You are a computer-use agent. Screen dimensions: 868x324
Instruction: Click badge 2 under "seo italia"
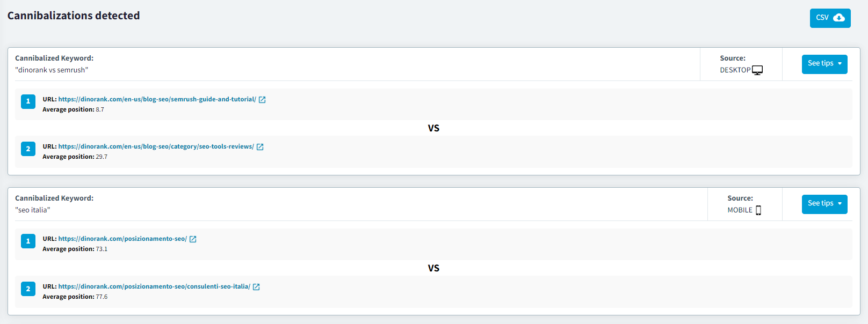coord(28,289)
